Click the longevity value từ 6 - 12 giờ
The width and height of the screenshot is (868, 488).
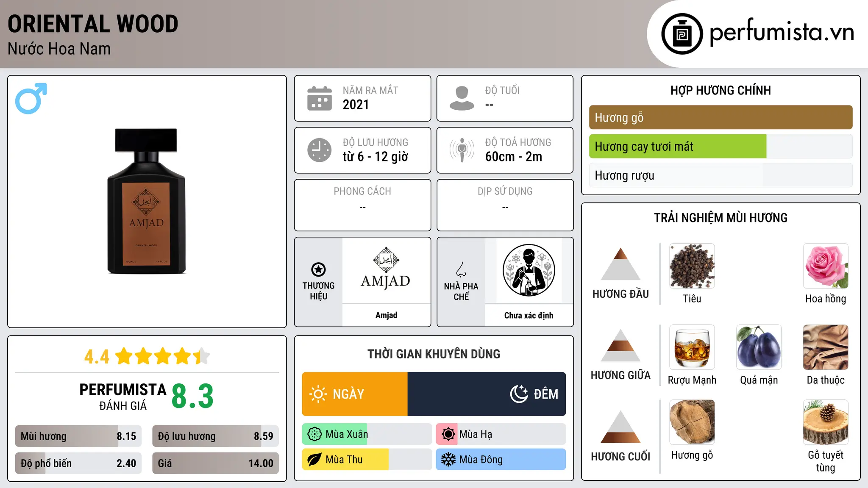pos(375,157)
